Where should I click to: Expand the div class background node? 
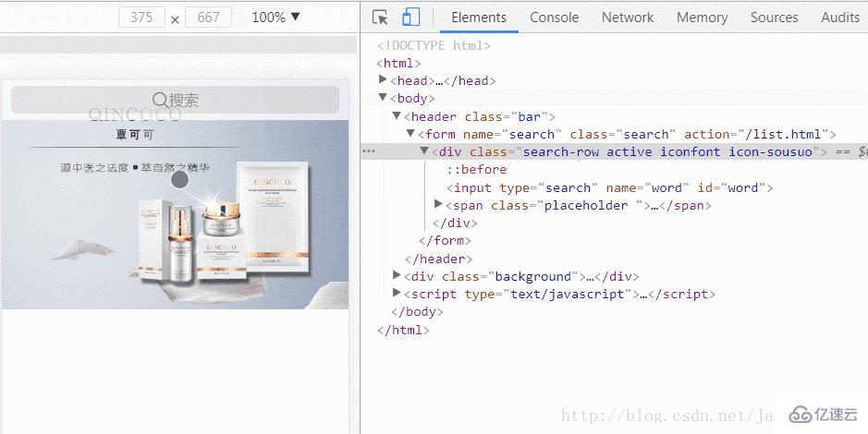click(x=397, y=275)
